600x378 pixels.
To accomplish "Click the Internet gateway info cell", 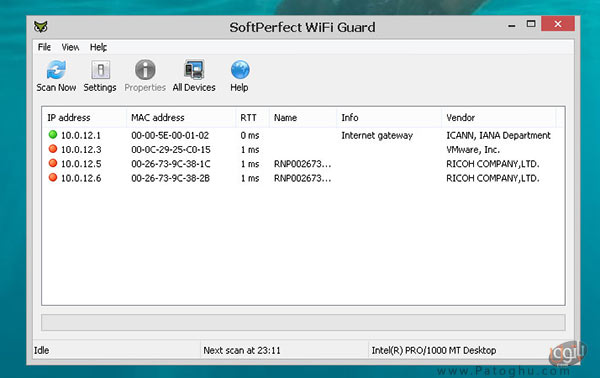I will coord(377,135).
